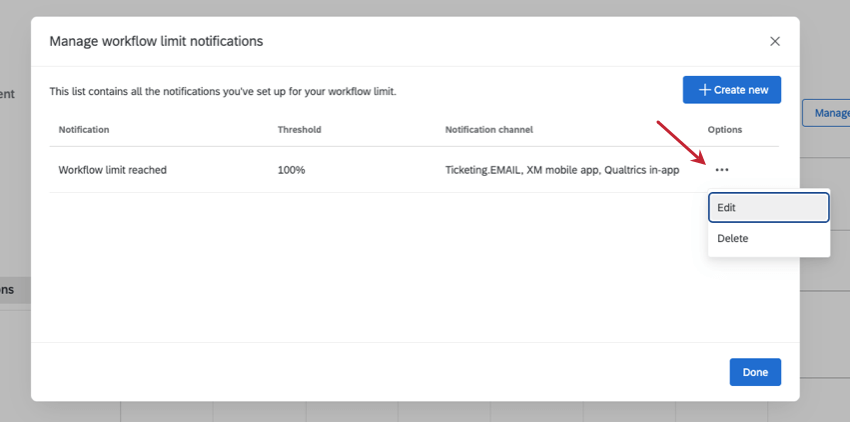
Task: Click the Options column header
Action: point(725,130)
